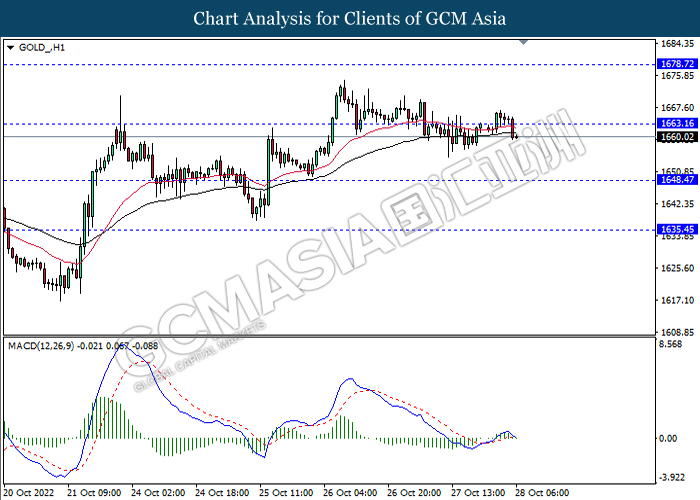Click the 24 Oct 18:00 time label
The height and width of the screenshot is (500, 700).
coord(223,493)
